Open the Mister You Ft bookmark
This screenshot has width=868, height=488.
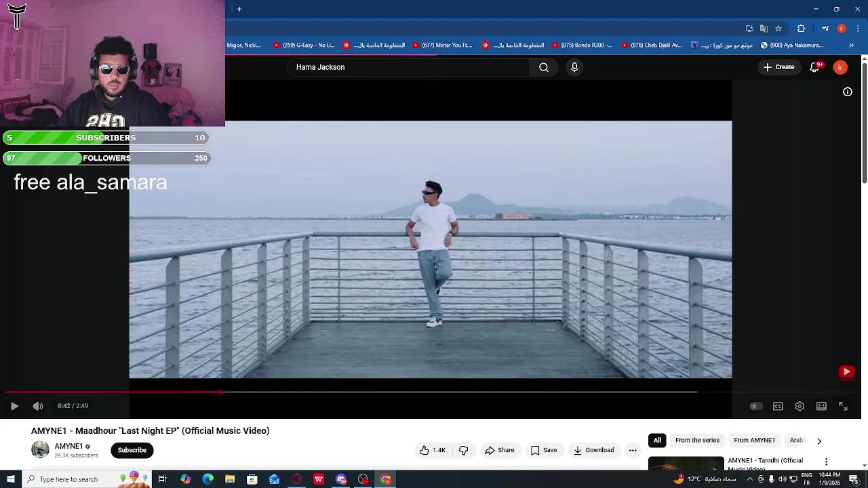[x=443, y=45]
